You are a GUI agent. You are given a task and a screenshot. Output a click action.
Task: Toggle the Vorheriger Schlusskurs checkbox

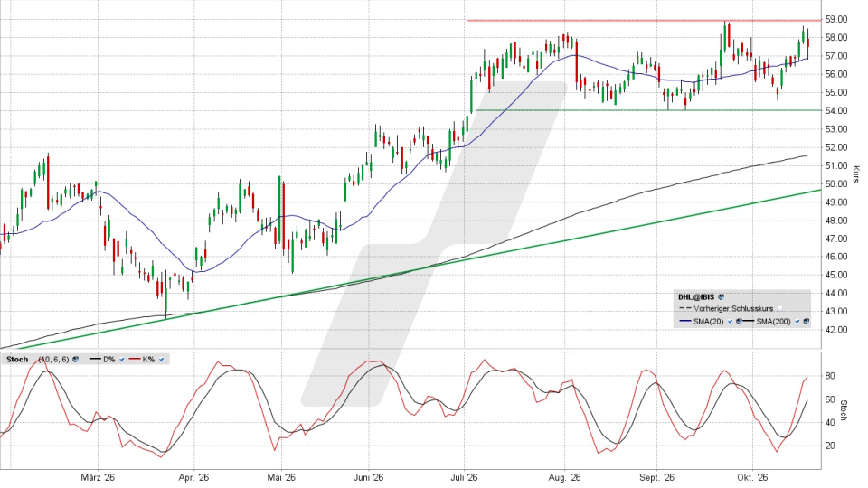tap(780, 309)
